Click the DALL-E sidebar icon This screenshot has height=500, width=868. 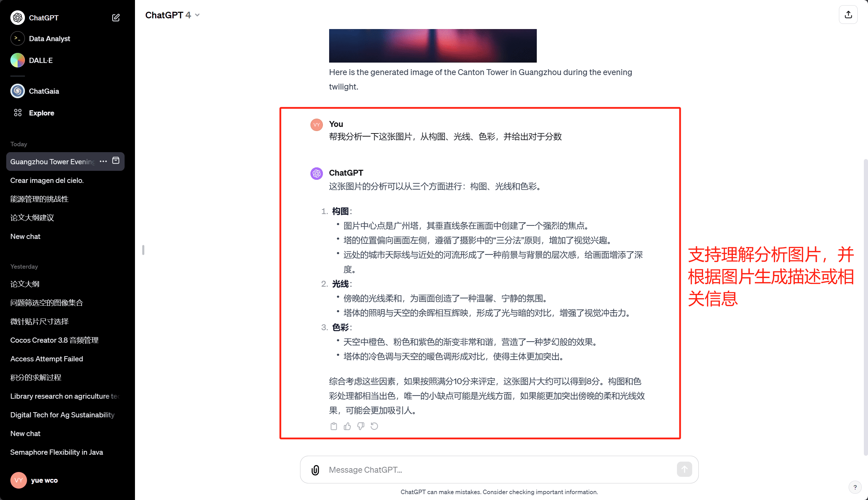tap(17, 59)
